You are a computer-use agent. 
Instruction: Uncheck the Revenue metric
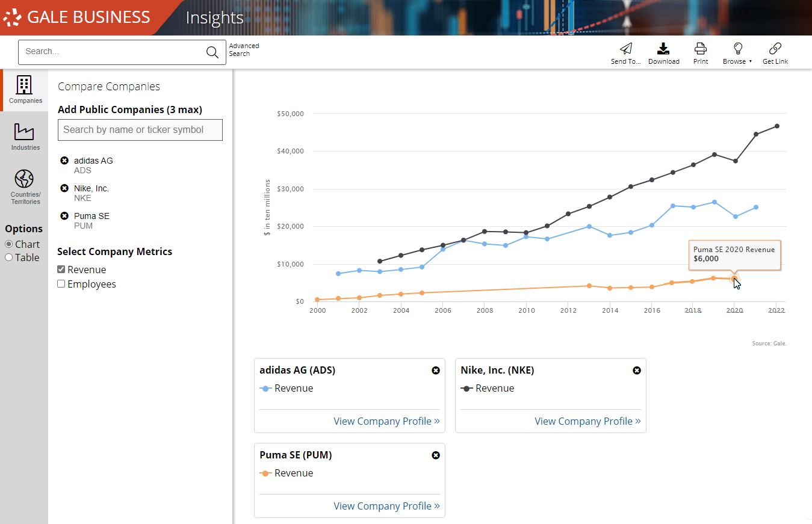pyautogui.click(x=61, y=270)
